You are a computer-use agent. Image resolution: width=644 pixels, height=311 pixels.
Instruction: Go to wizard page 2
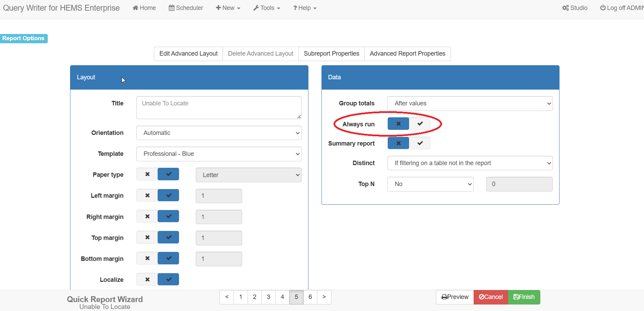coord(255,297)
